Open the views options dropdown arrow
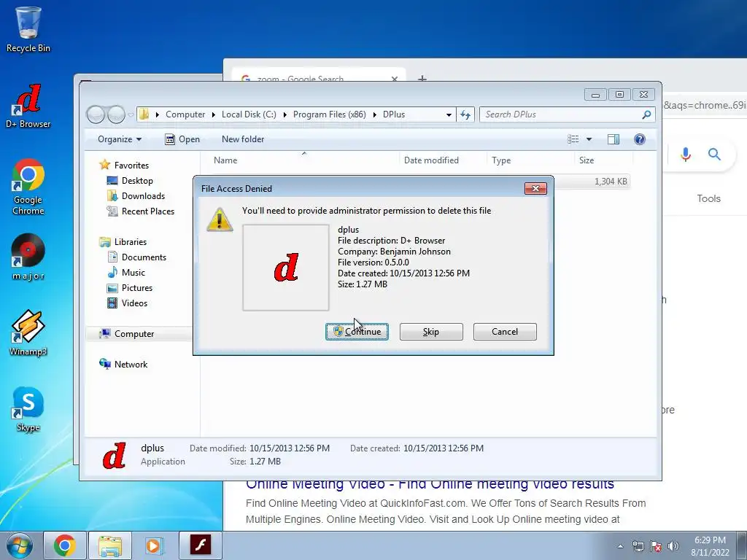 click(x=589, y=139)
